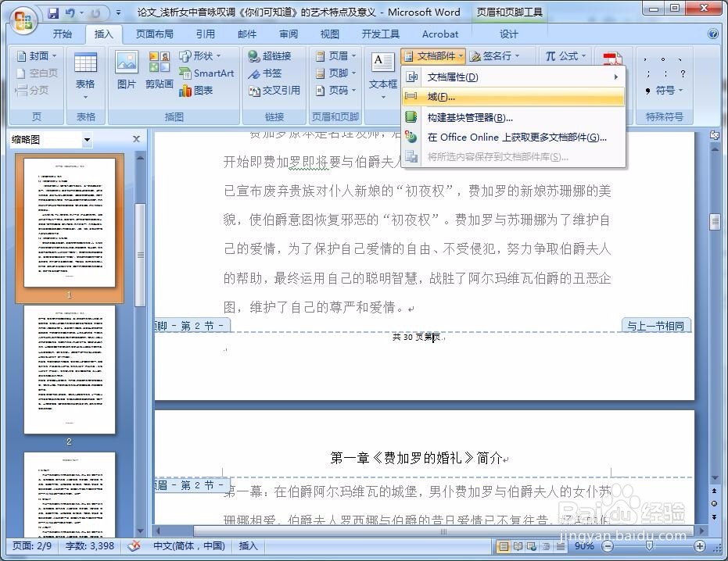Screen dimensions: 728x561
Task: Select Document Property (文档属性) menu item
Action: click(x=513, y=77)
